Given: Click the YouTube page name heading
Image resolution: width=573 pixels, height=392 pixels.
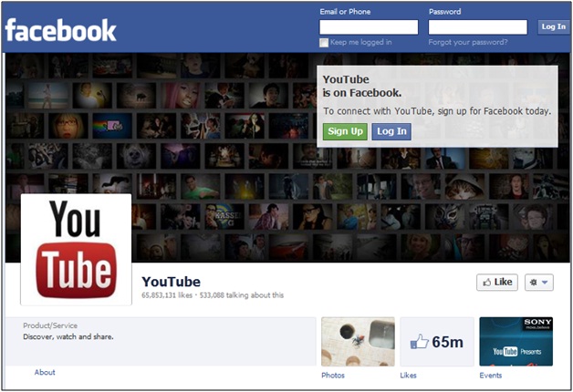Looking at the screenshot, I should (171, 282).
